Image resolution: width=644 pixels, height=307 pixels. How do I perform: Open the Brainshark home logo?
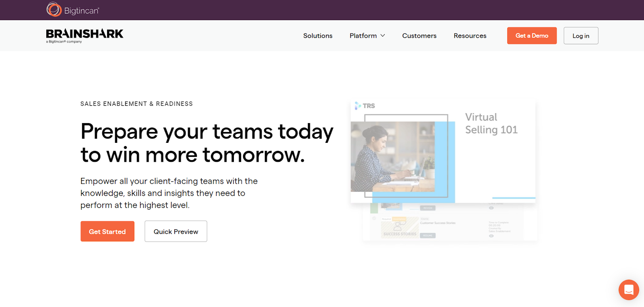[x=85, y=36]
